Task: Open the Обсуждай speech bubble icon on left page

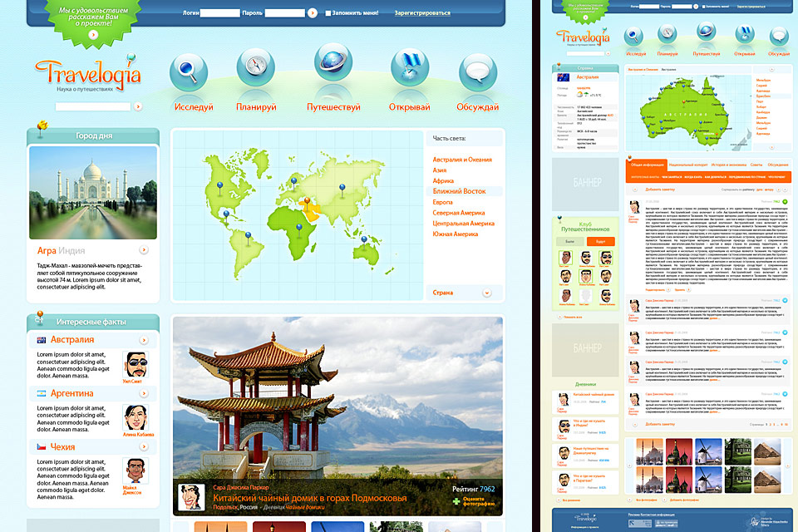Action: [478, 72]
